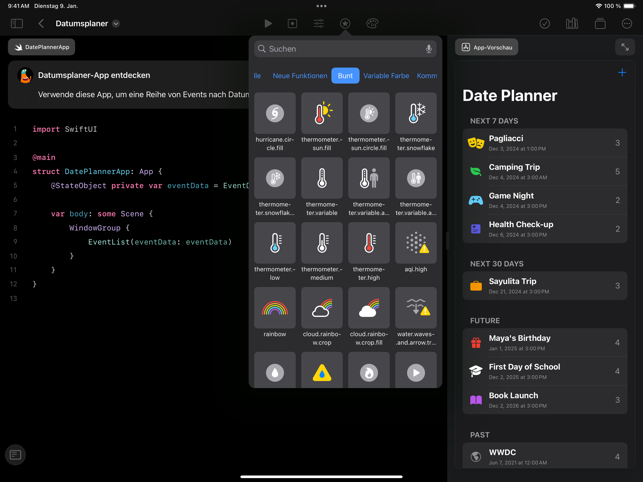This screenshot has height=482, width=643.
Task: Open the more options ellipsis menu
Action: [627, 23]
